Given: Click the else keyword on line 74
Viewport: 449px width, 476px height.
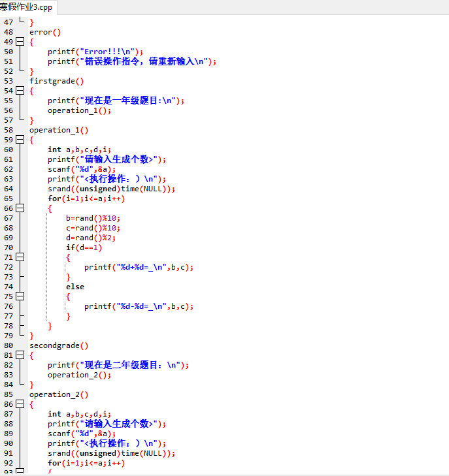Looking at the screenshot, I should click(x=75, y=287).
